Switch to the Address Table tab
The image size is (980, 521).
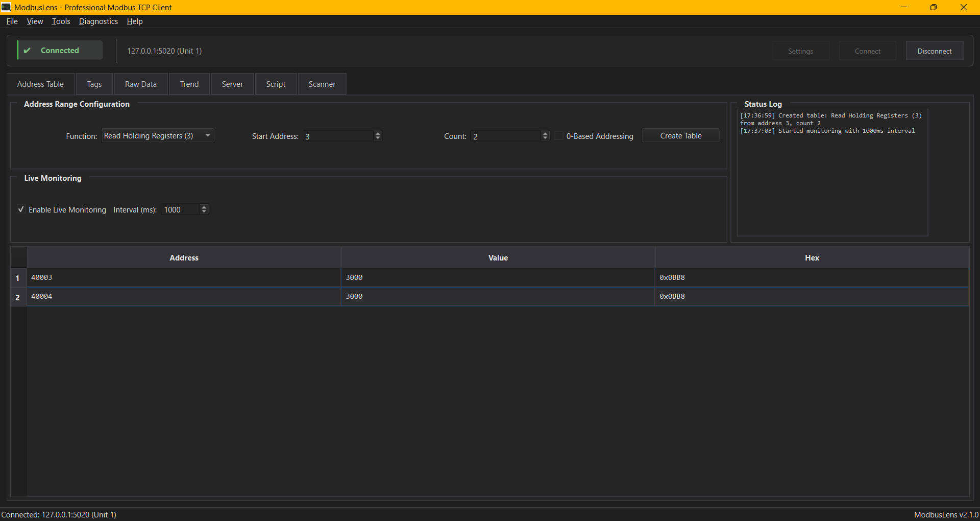[x=40, y=84]
